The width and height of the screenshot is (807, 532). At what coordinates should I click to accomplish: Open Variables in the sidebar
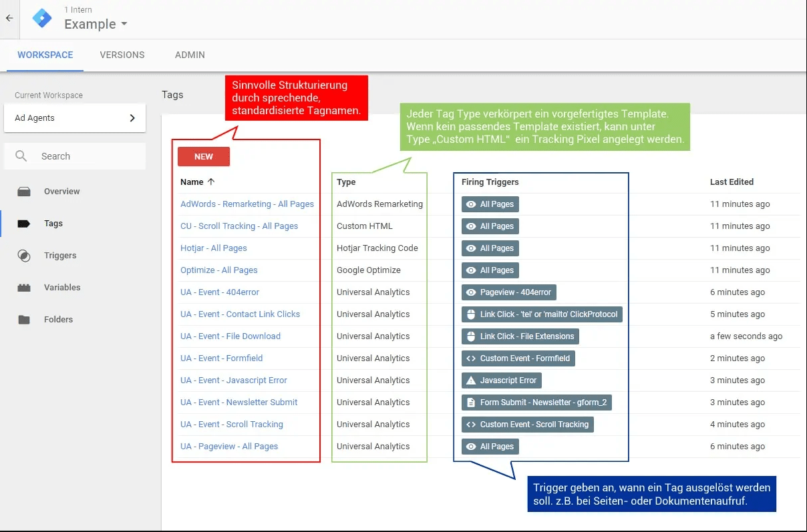coord(62,288)
